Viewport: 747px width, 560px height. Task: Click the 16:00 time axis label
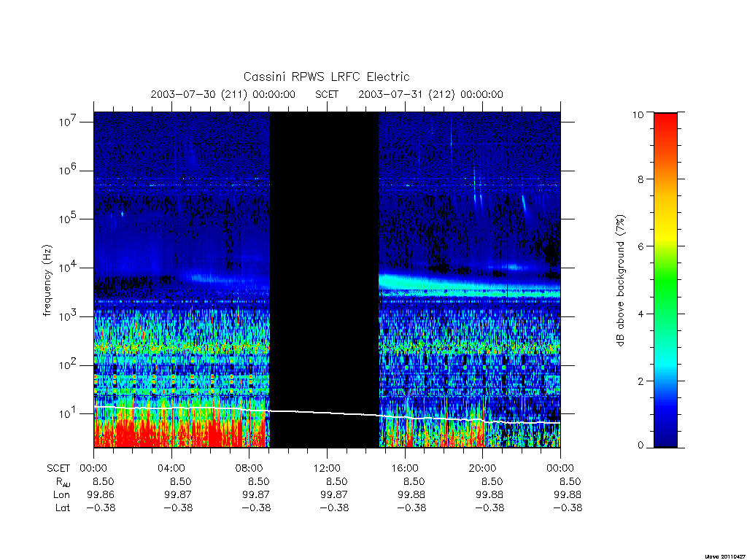pos(405,468)
